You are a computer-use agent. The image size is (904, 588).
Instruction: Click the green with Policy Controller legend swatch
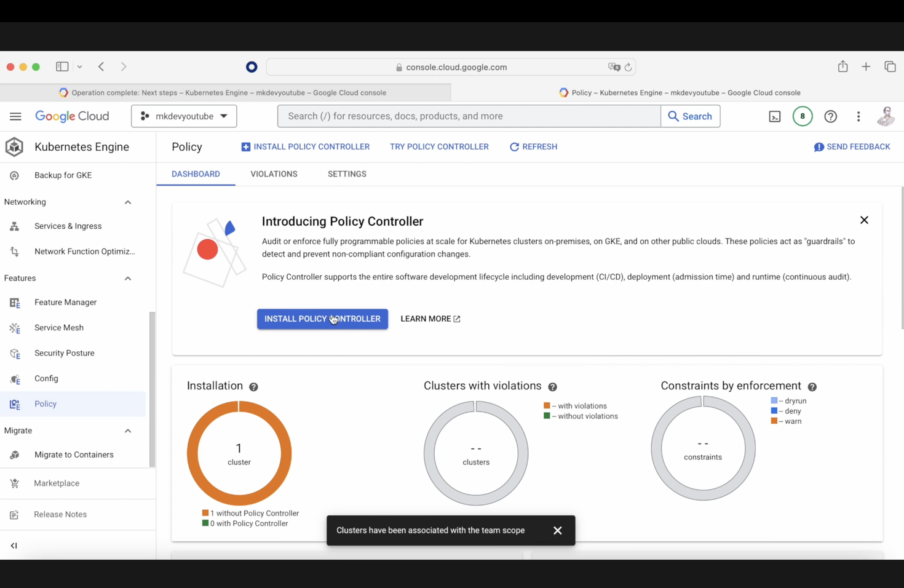pyautogui.click(x=205, y=523)
